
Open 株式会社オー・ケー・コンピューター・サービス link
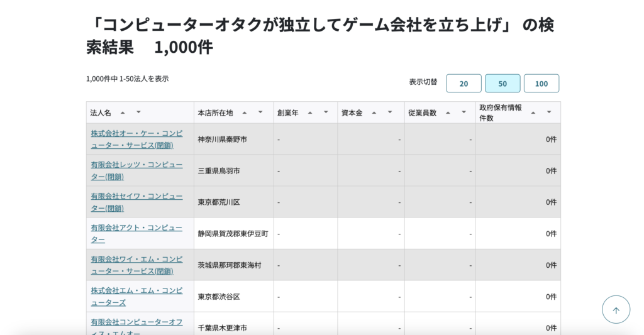click(136, 139)
